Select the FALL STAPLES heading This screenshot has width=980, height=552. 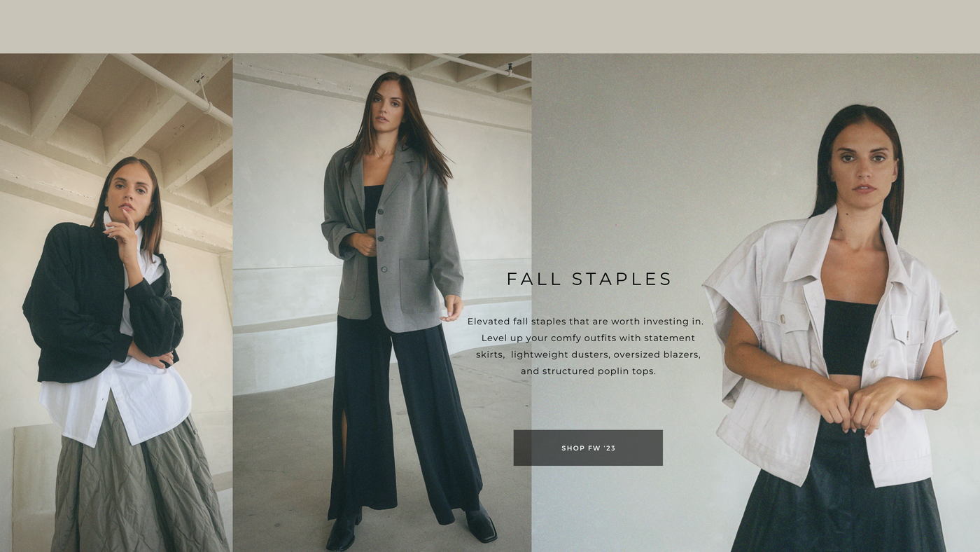[589, 279]
